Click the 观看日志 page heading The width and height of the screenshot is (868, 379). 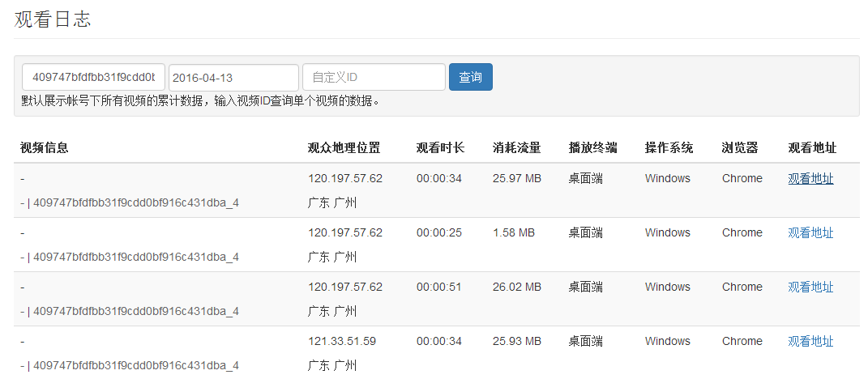[53, 20]
